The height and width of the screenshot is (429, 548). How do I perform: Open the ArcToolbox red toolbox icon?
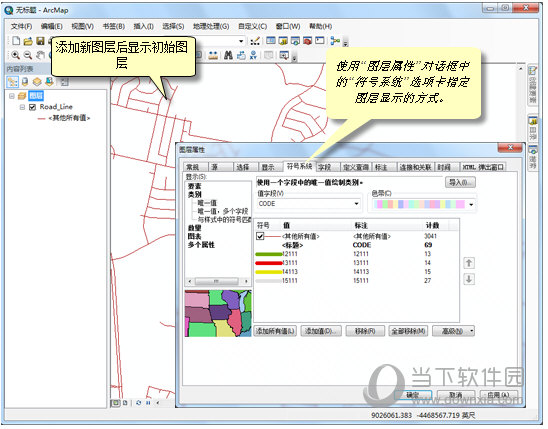(x=308, y=41)
